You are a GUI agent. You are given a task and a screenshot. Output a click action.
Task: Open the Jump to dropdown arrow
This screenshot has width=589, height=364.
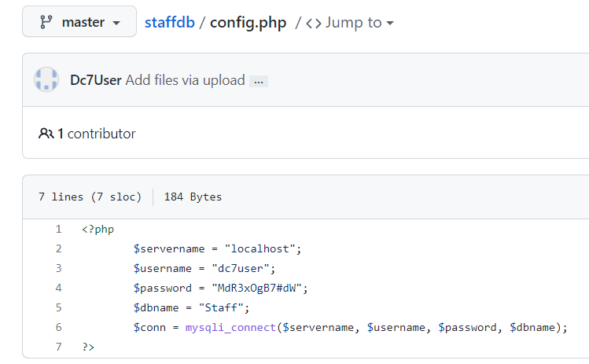click(x=390, y=23)
